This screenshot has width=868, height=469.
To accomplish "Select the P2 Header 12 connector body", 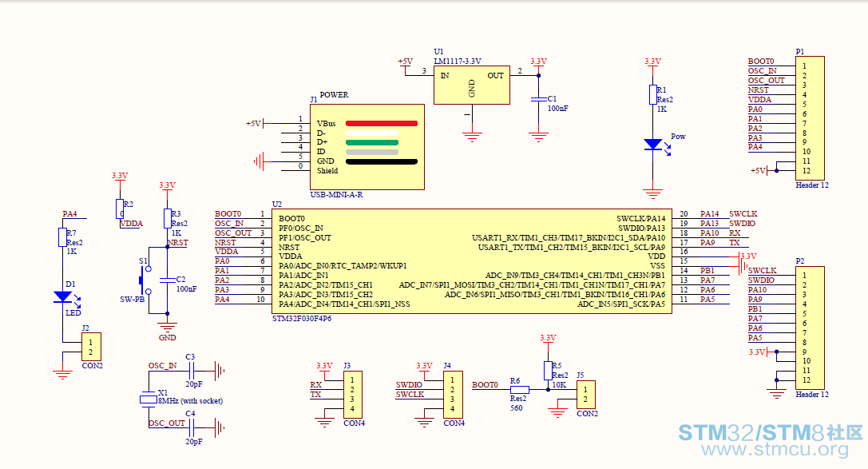I will pos(810,328).
